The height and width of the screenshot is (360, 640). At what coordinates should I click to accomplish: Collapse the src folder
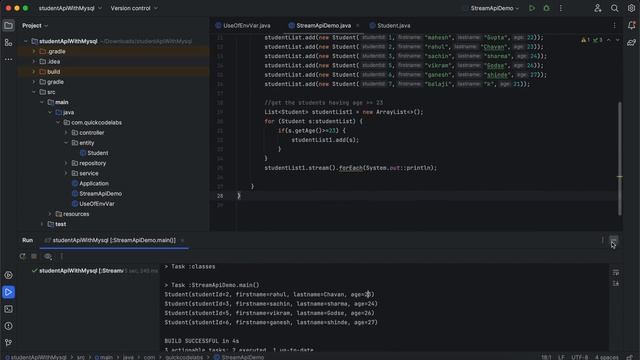34,92
